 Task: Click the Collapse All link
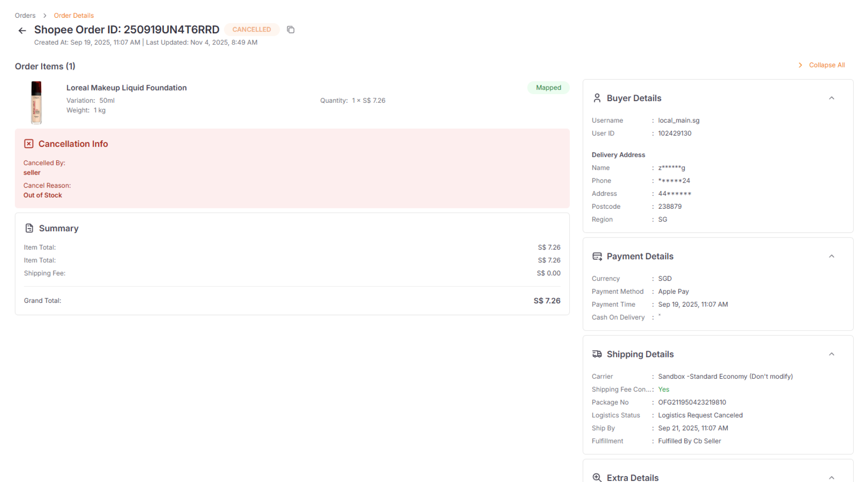click(x=827, y=65)
